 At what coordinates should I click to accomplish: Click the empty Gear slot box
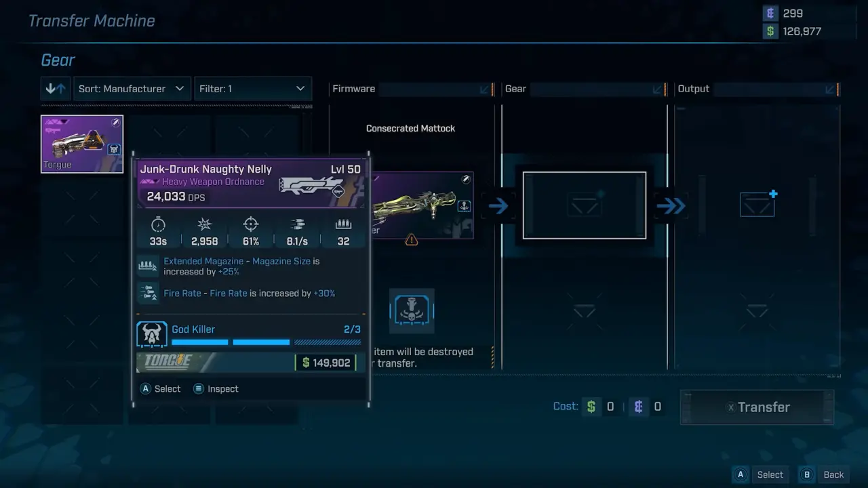(584, 205)
